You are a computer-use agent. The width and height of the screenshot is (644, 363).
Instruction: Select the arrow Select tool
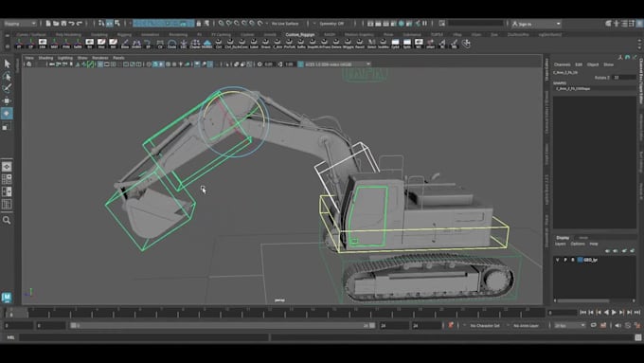[7, 64]
